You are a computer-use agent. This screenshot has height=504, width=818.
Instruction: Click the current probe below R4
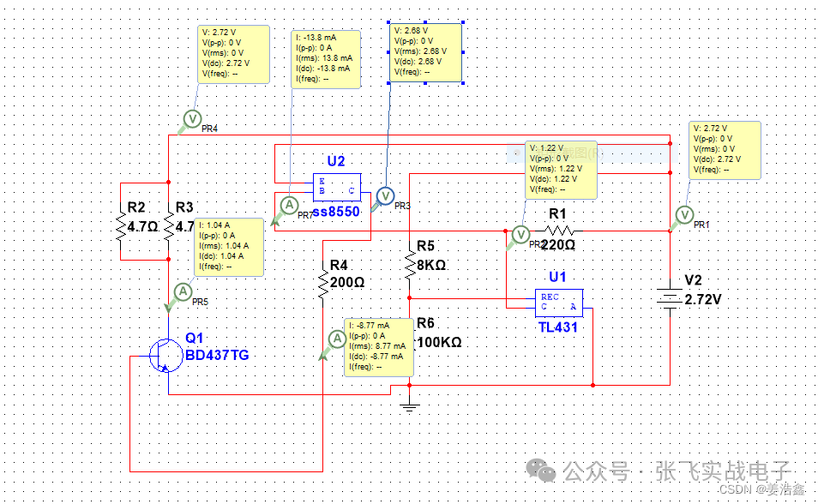[x=337, y=339]
